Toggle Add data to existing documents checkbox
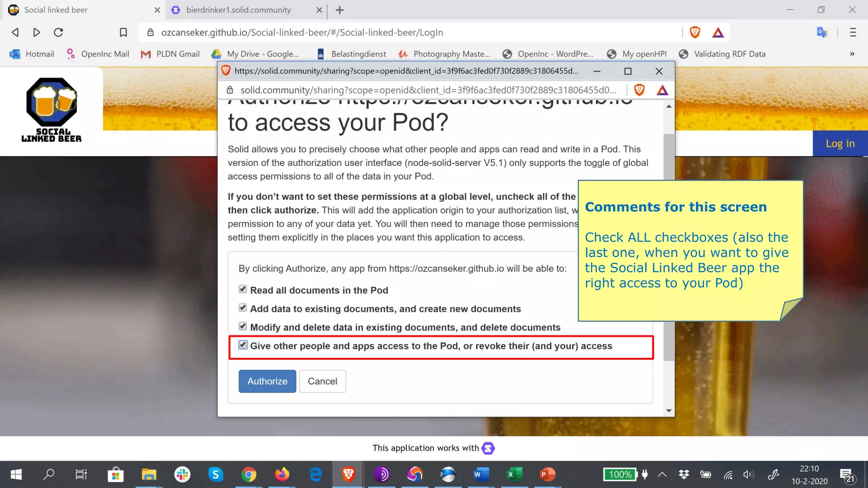The height and width of the screenshot is (488, 868). tap(242, 308)
